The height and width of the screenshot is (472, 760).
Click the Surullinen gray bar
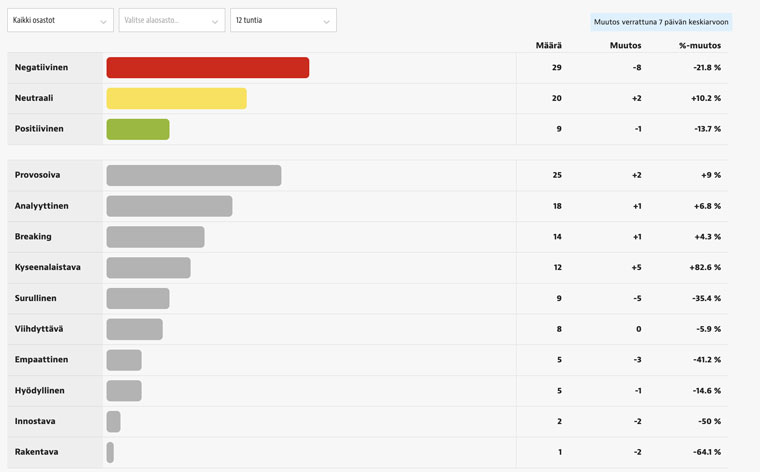(138, 299)
